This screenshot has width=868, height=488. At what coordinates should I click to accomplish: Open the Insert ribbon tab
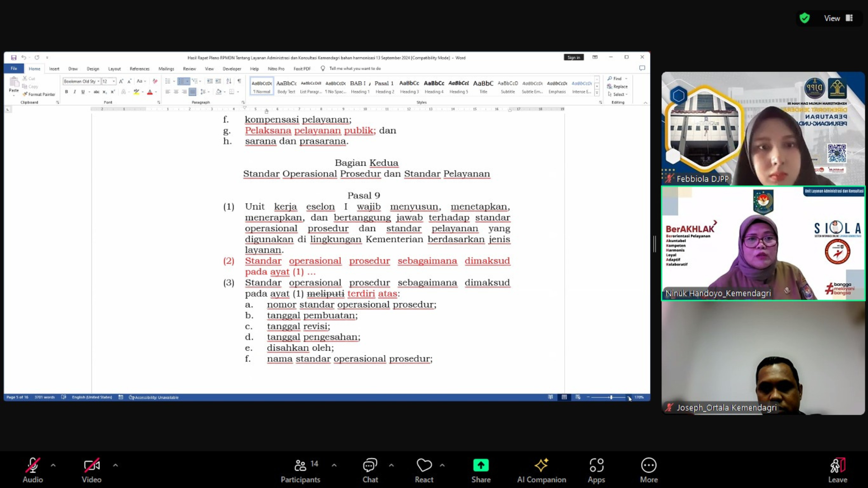tap(54, 69)
